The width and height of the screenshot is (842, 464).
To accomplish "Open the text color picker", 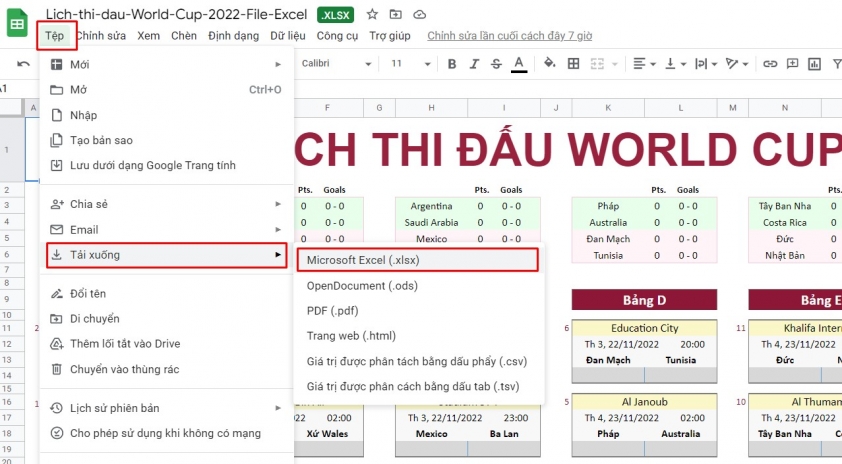I will coord(519,64).
